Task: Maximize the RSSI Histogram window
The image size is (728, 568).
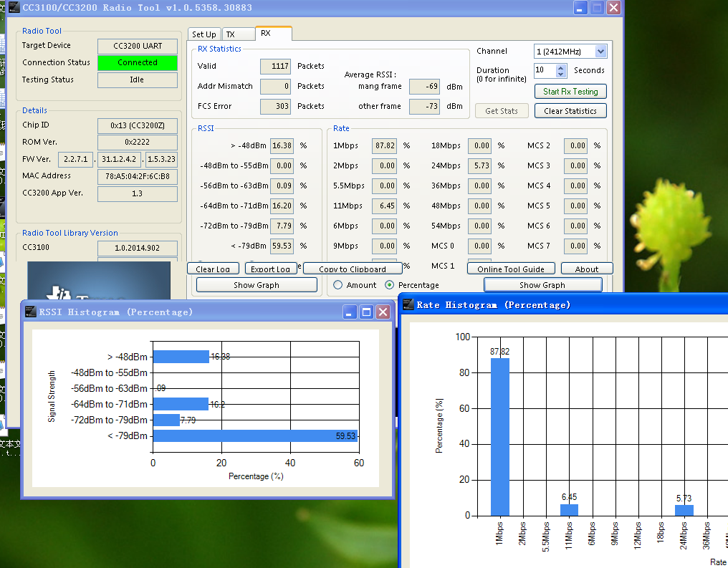Action: pyautogui.click(x=366, y=312)
